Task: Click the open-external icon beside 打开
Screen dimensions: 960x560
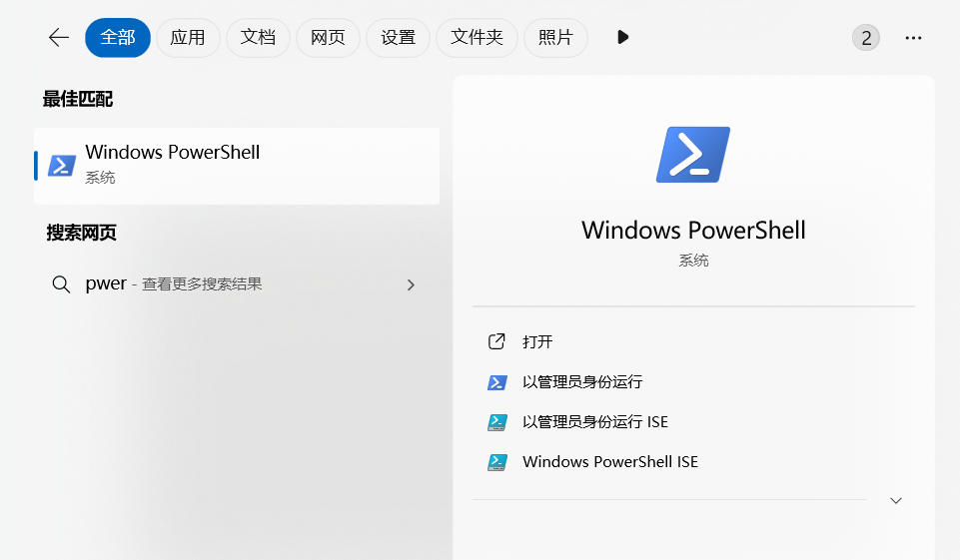Action: tap(496, 341)
